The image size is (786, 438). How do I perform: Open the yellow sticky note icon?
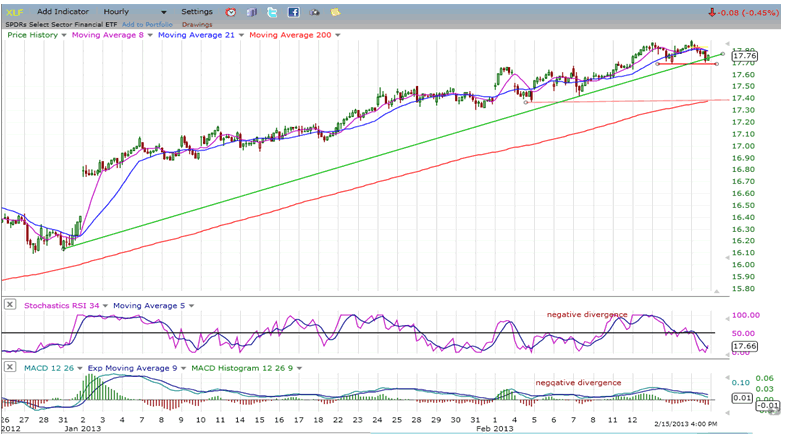(336, 12)
